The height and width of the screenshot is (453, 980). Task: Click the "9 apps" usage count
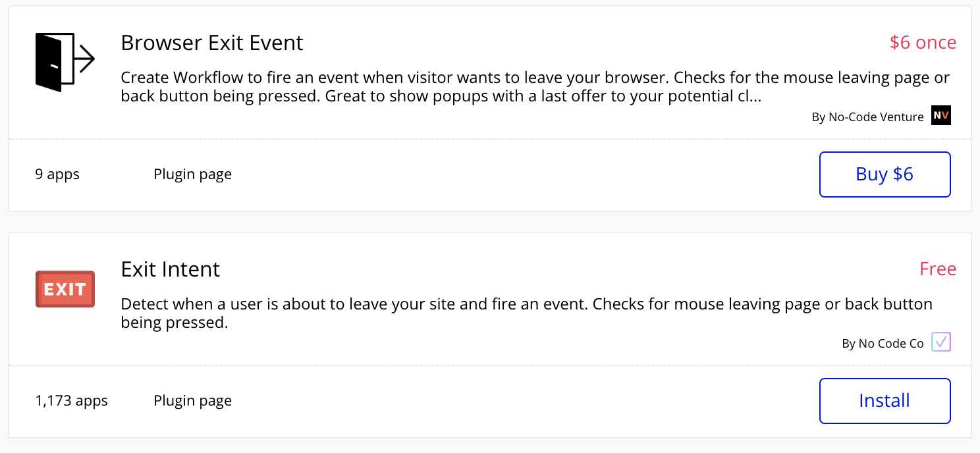pos(57,174)
